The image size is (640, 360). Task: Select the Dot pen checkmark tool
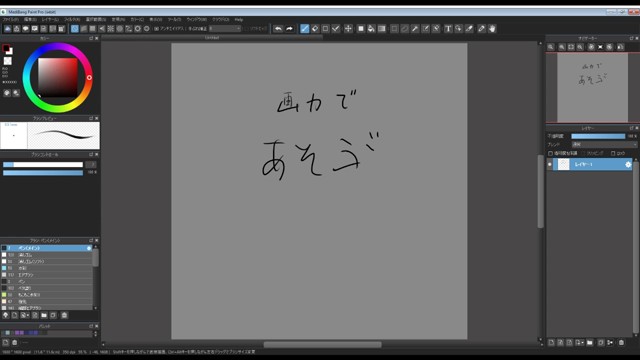336,29
